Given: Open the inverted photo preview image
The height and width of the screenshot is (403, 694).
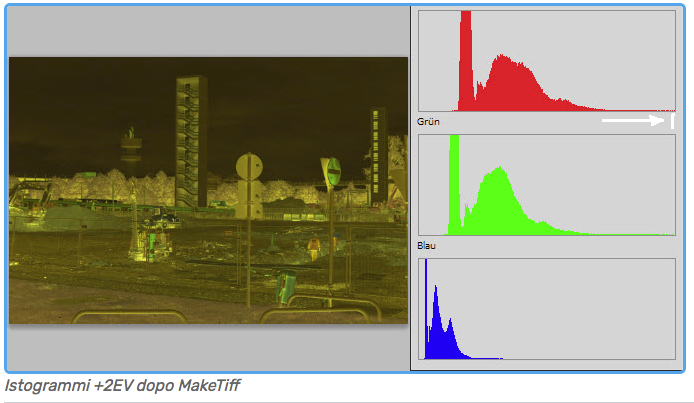Looking at the screenshot, I should coord(208,190).
